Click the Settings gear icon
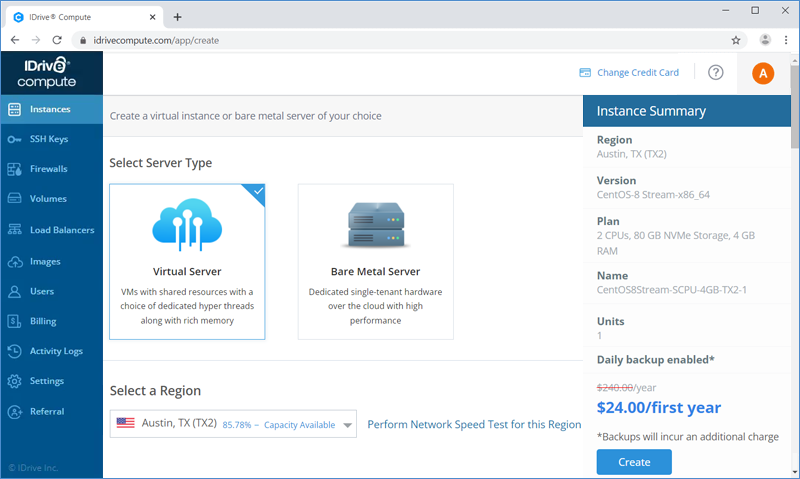The image size is (800, 479). pyautogui.click(x=14, y=381)
